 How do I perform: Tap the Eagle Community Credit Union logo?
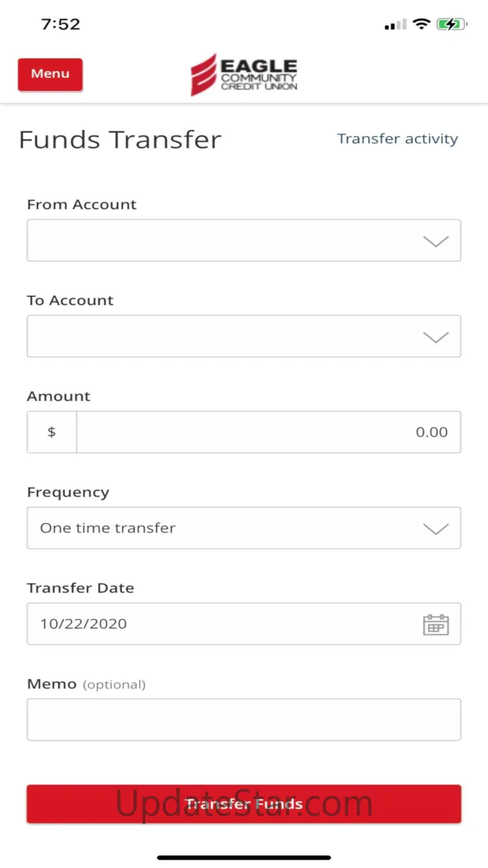coord(244,74)
